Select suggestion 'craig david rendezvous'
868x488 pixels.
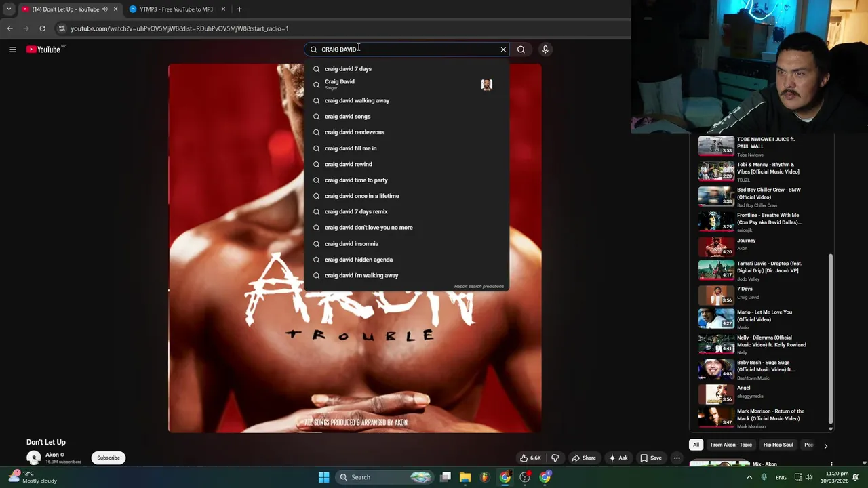(x=407, y=132)
